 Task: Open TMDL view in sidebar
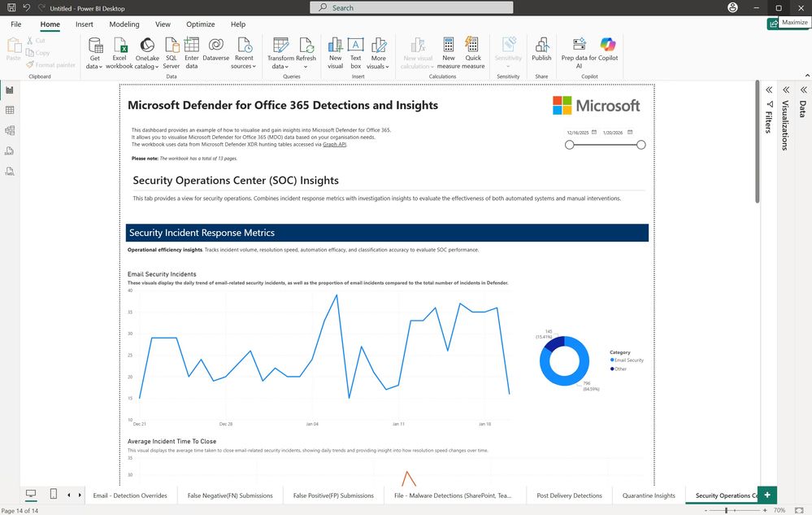click(9, 172)
